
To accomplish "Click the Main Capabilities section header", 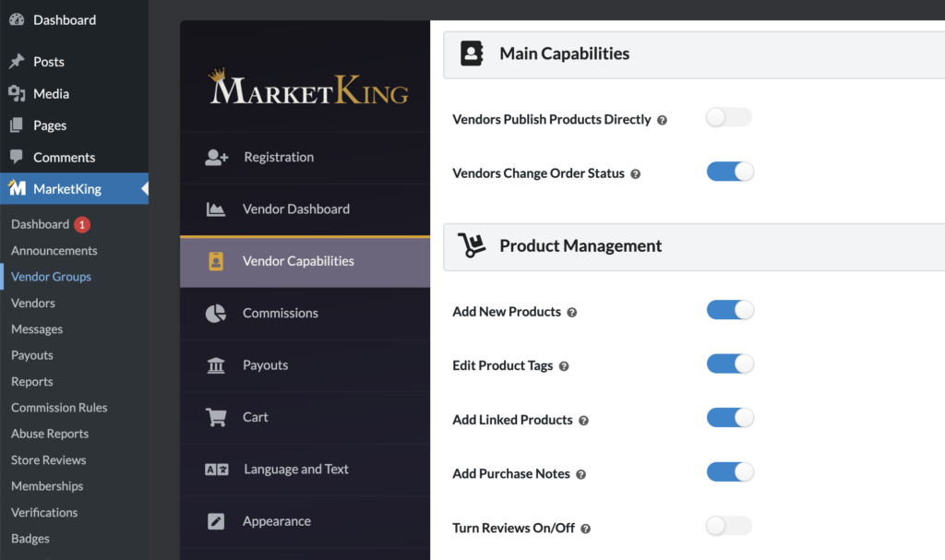I will (x=694, y=54).
